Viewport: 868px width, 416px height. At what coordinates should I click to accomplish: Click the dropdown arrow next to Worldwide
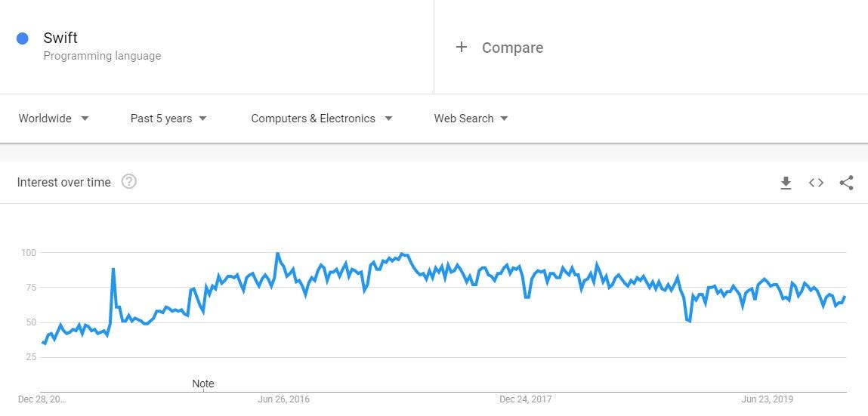point(85,119)
